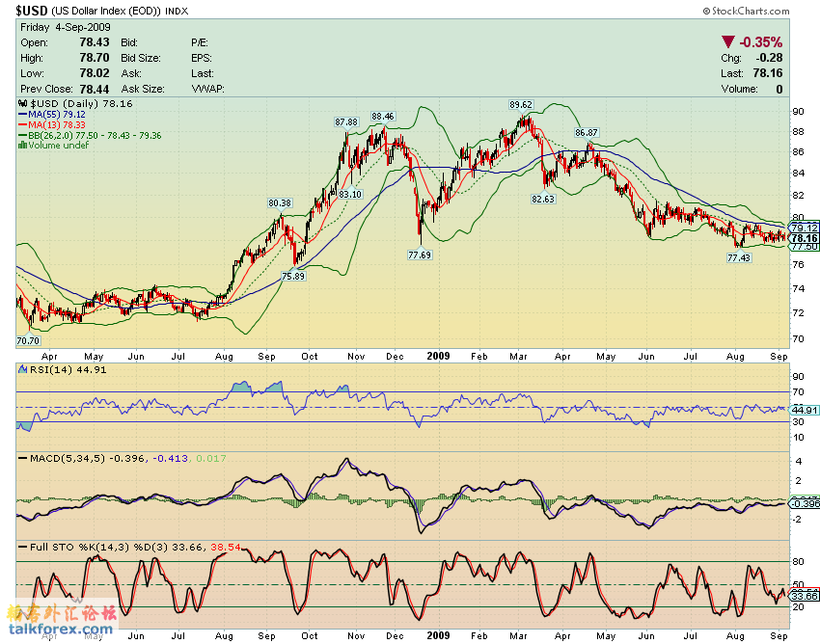Click the 83.10 low price label
This screenshot has width=820, height=644.
coord(350,194)
